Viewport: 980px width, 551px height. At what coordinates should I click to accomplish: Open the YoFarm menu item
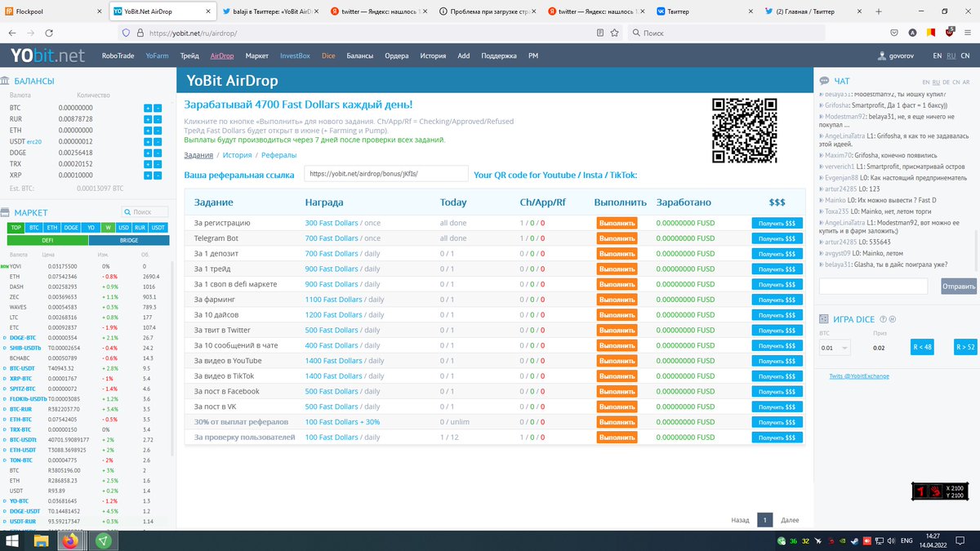[x=157, y=56]
